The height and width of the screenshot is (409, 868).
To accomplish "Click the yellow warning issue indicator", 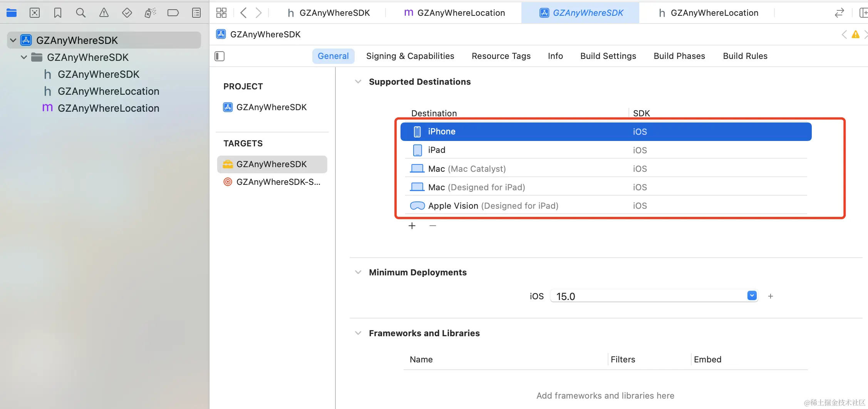I will (x=855, y=35).
